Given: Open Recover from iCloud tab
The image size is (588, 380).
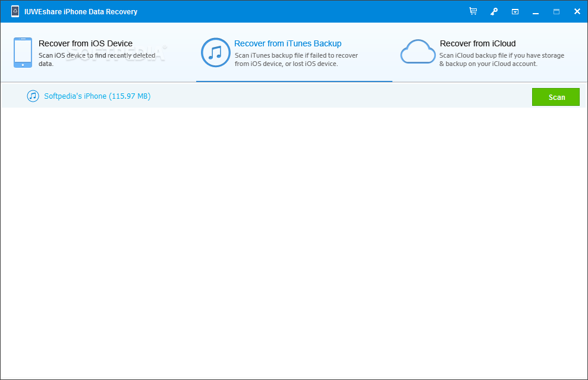Looking at the screenshot, I should click(x=490, y=52).
